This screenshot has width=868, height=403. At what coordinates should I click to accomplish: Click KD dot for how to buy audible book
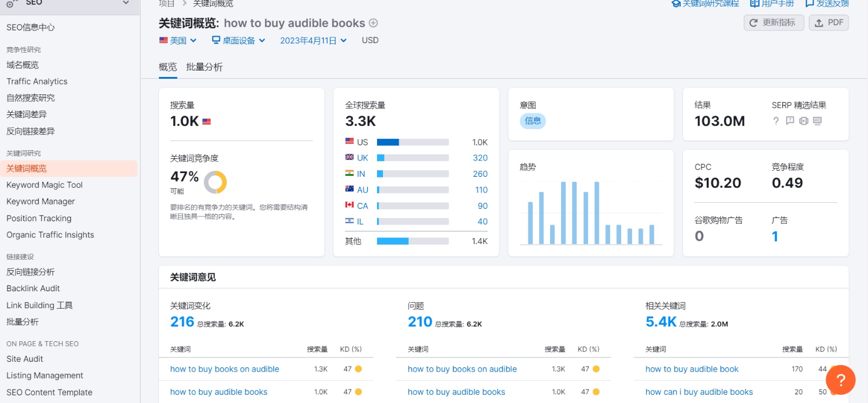click(x=833, y=369)
